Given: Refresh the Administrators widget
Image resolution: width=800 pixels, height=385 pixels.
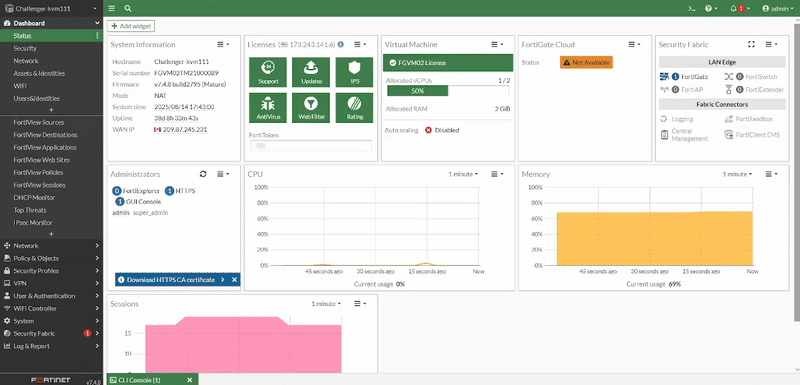Looking at the screenshot, I should pyautogui.click(x=203, y=174).
